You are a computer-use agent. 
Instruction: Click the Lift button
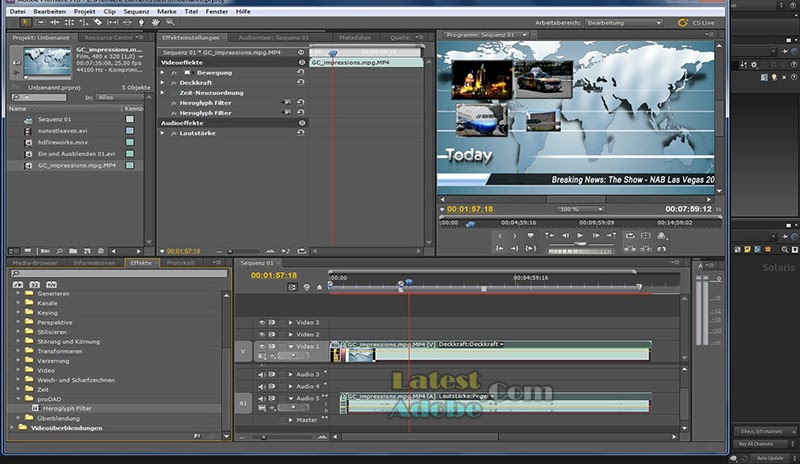[630, 249]
